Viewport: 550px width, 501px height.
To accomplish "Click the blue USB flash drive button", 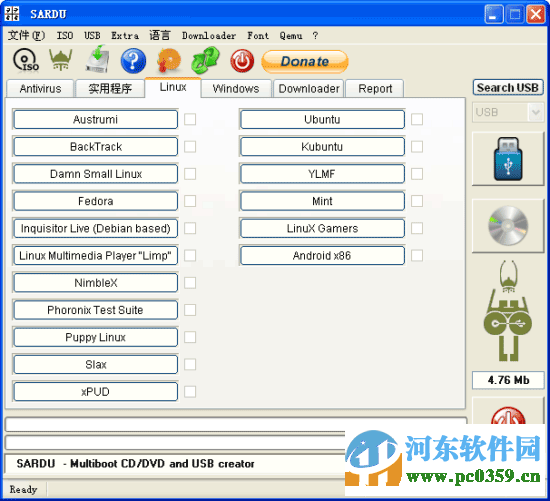I will click(x=508, y=159).
